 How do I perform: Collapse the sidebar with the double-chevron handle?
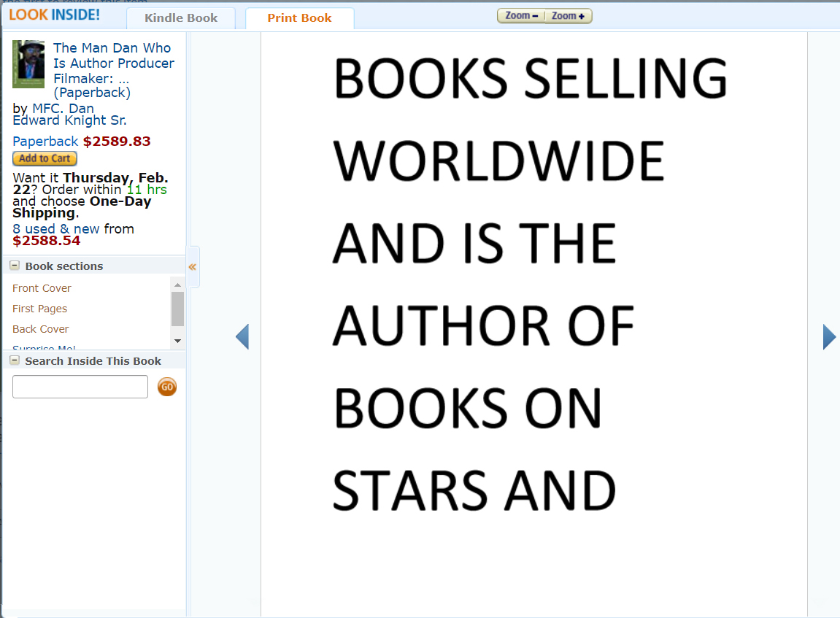coord(193,267)
